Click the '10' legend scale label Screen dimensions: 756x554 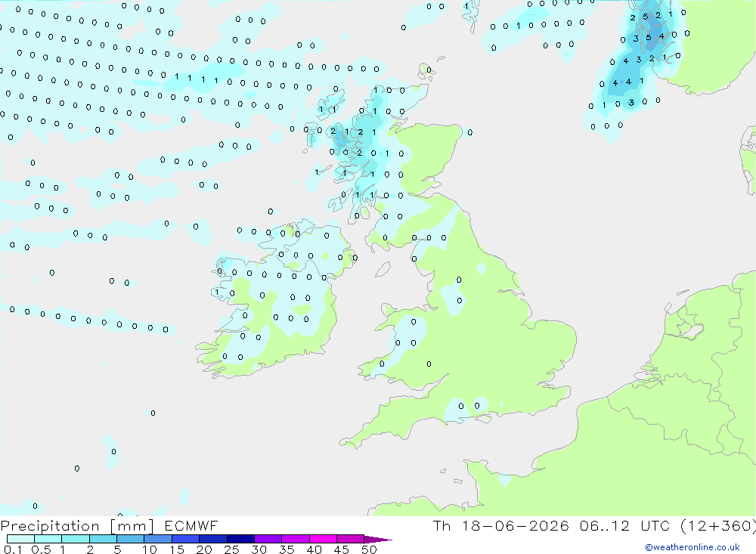pos(150,549)
